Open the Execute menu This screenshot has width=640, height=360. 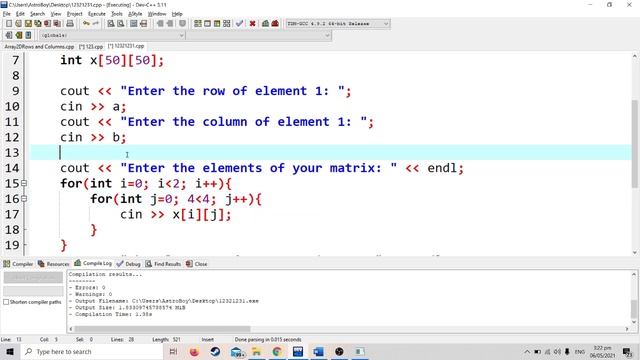(x=97, y=14)
